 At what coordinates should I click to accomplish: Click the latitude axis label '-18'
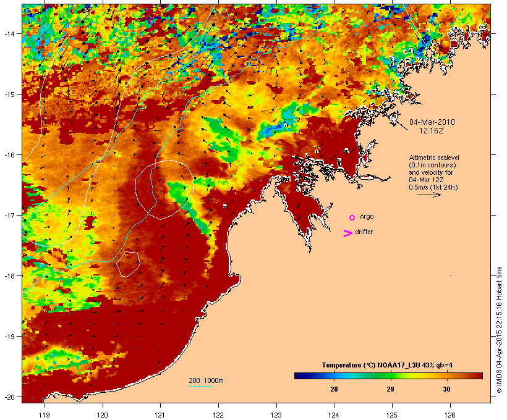click(9, 275)
